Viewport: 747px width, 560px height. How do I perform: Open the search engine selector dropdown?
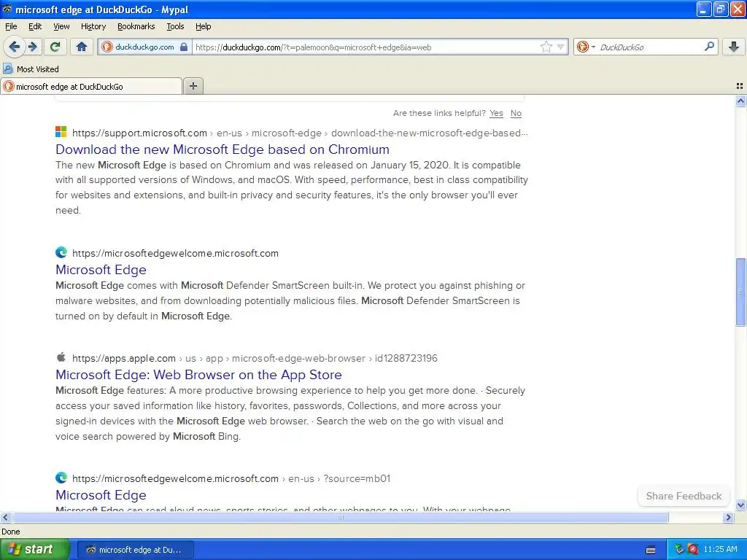point(586,47)
